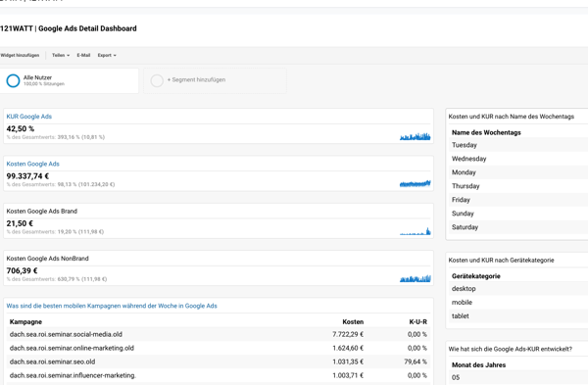Screen dimensions: 588x385
Task: Click the K-U-R column header
Action: tap(417, 321)
